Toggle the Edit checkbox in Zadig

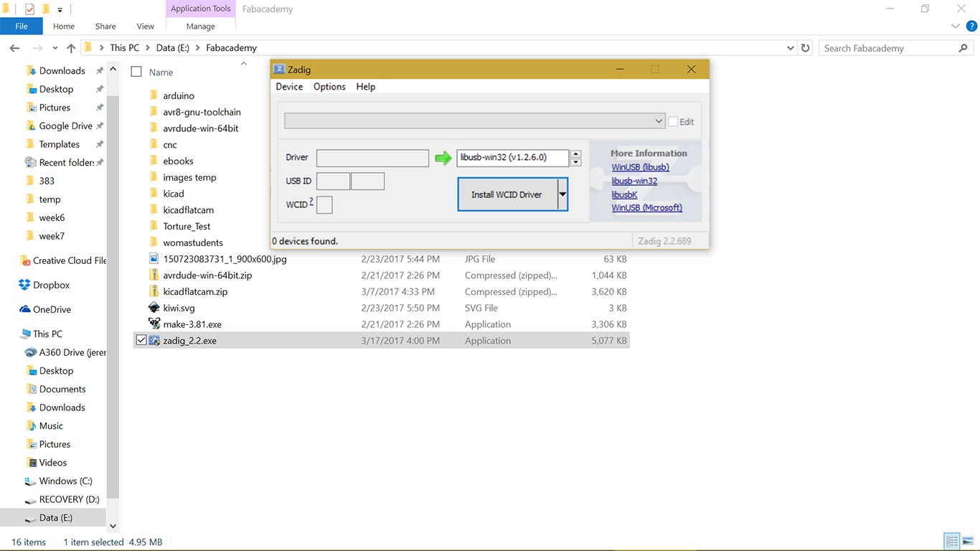pyautogui.click(x=673, y=121)
